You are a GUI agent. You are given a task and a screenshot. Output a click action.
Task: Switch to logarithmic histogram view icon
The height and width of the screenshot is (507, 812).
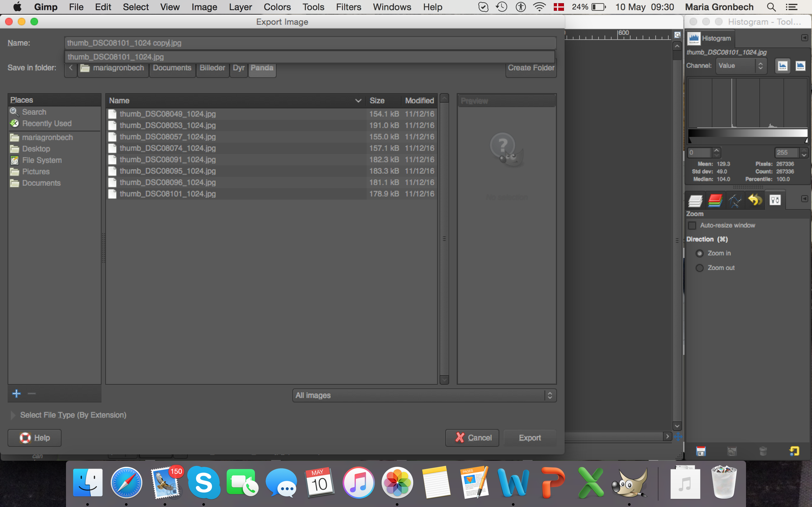[x=800, y=66]
